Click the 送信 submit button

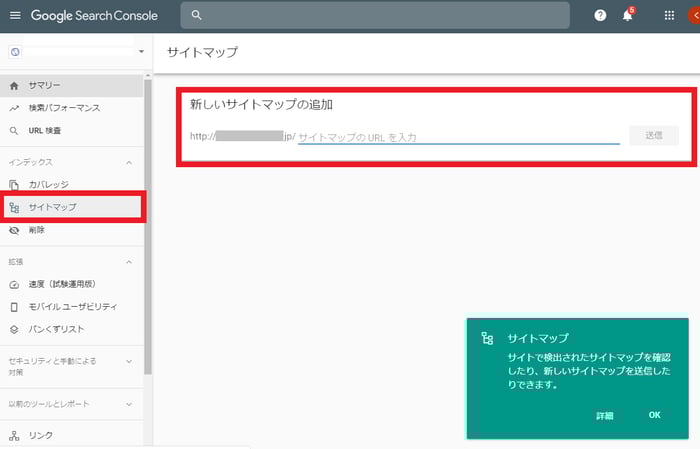[x=654, y=135]
